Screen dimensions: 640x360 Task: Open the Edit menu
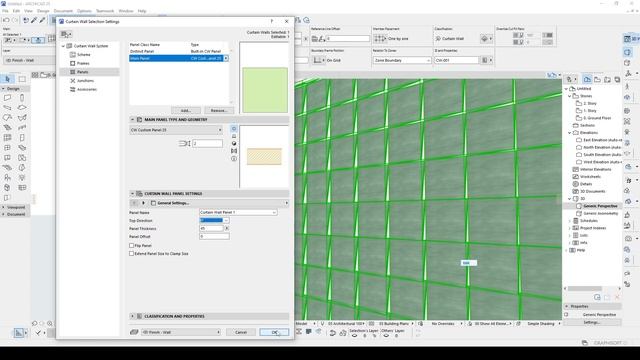click(x=16, y=11)
